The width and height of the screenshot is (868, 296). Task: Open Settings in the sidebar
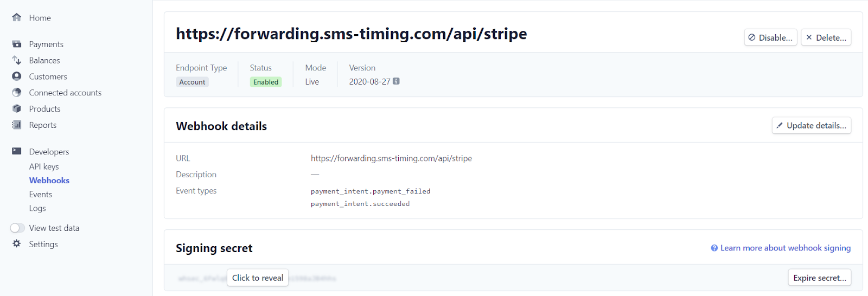coord(43,244)
